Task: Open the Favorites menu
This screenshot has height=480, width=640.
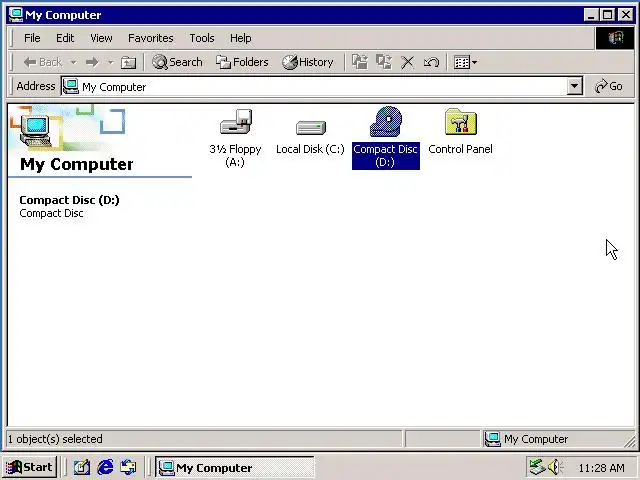Action: coord(151,38)
